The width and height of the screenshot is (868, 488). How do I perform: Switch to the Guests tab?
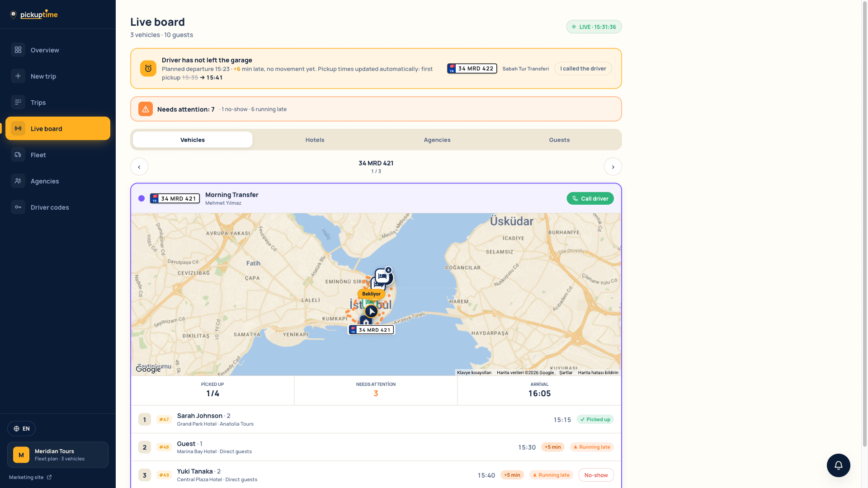[559, 140]
